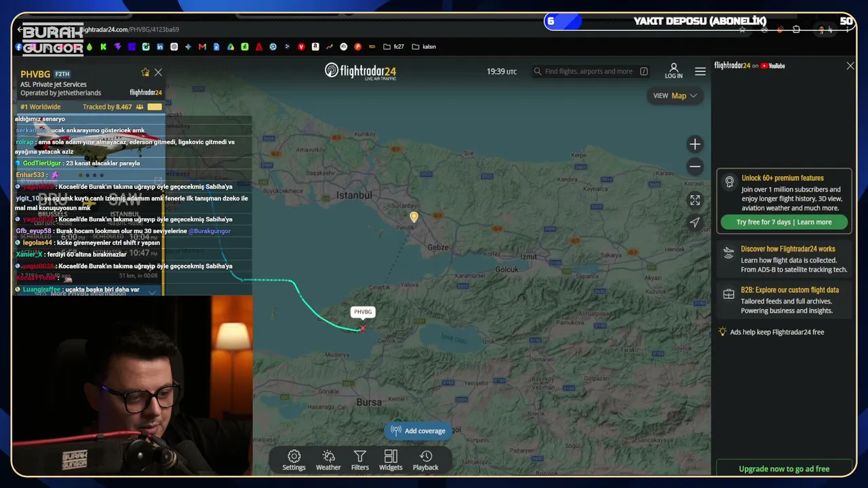The height and width of the screenshot is (488, 868).
Task: Open the VIEW Map dropdown
Action: (675, 96)
